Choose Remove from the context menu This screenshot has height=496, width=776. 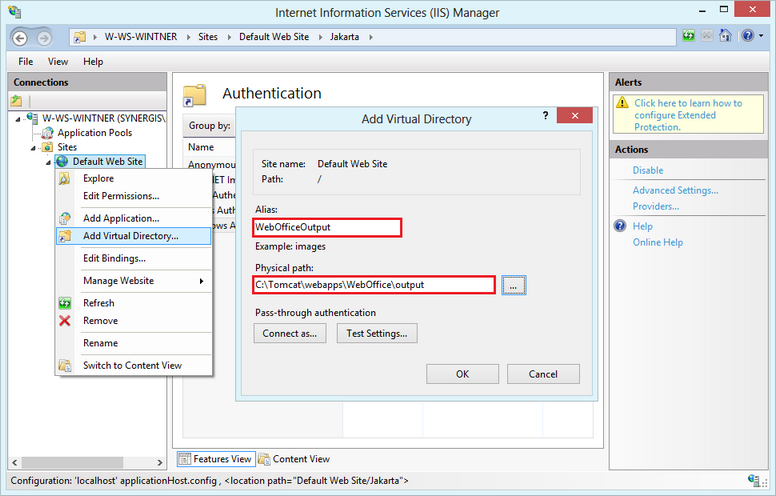134,320
